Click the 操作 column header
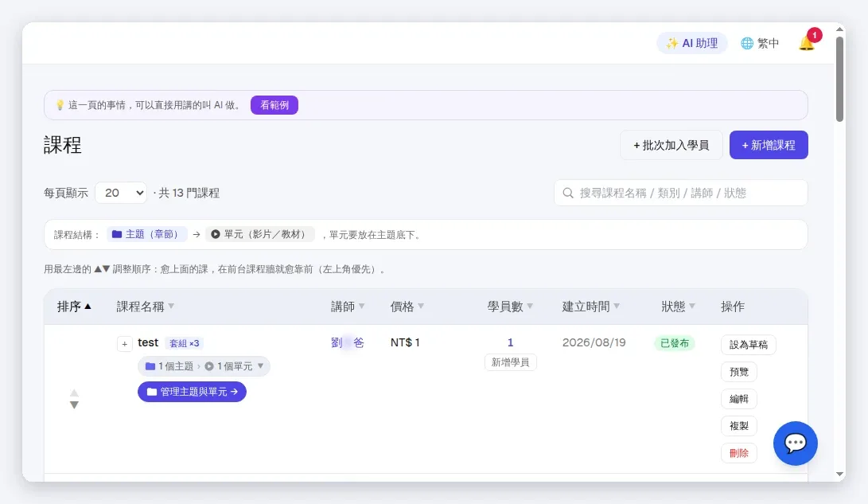The height and width of the screenshot is (504, 868). 733,307
